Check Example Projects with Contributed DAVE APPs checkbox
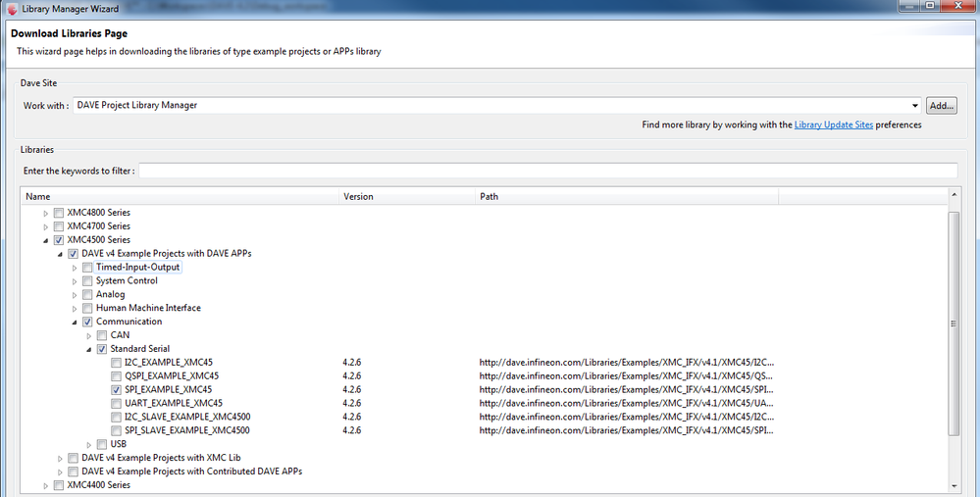Viewport: 980px width, 497px height. pos(74,472)
